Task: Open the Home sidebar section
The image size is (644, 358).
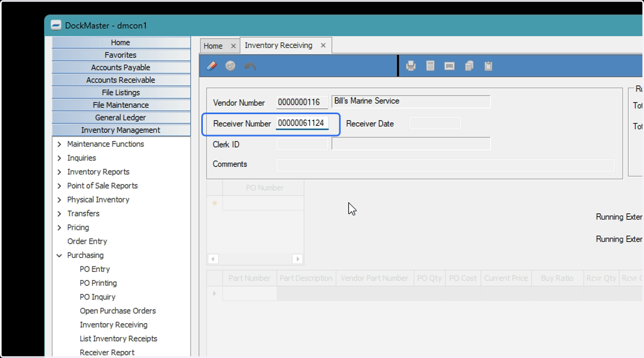Action: pyautogui.click(x=121, y=42)
